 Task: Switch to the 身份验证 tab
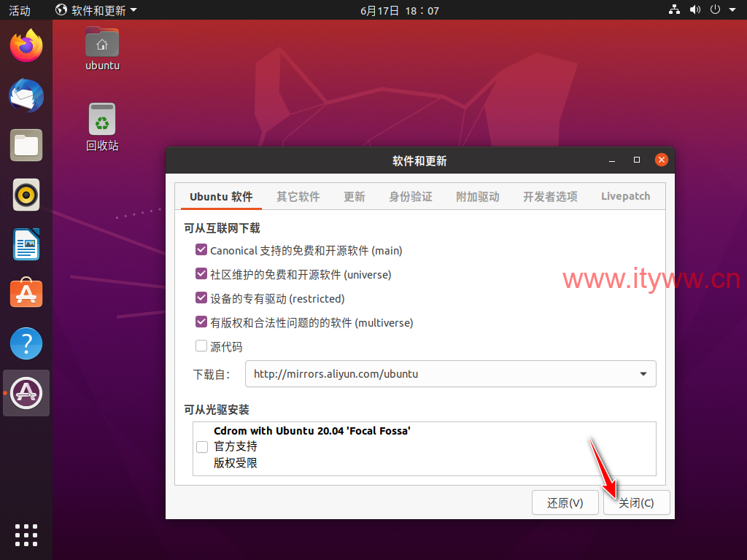411,197
